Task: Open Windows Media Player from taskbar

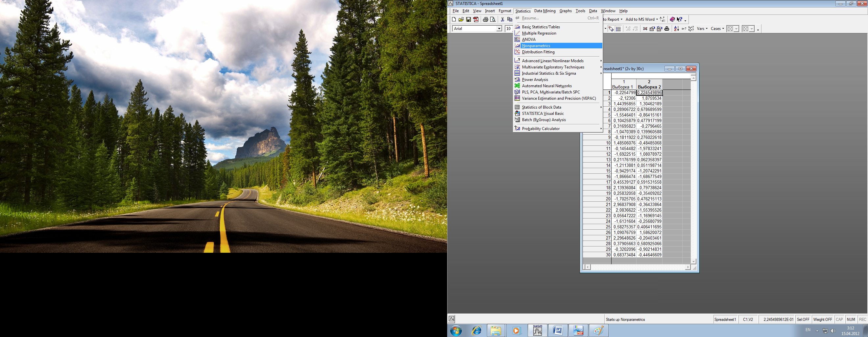Action: [516, 331]
